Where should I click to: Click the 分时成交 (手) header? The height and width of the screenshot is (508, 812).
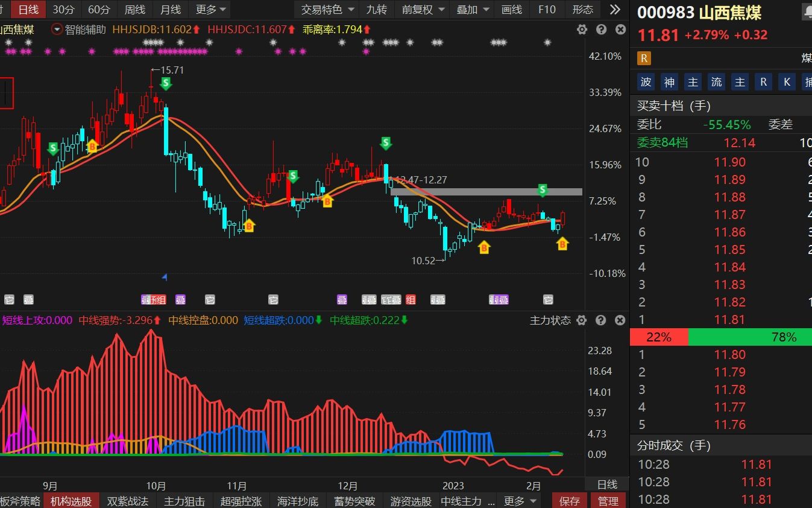[674, 445]
